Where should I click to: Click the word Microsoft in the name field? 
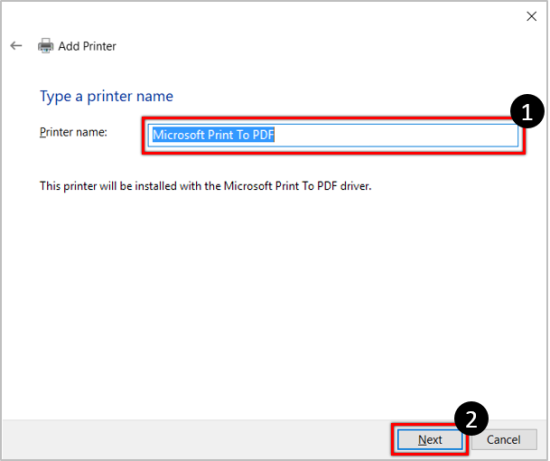click(x=179, y=135)
